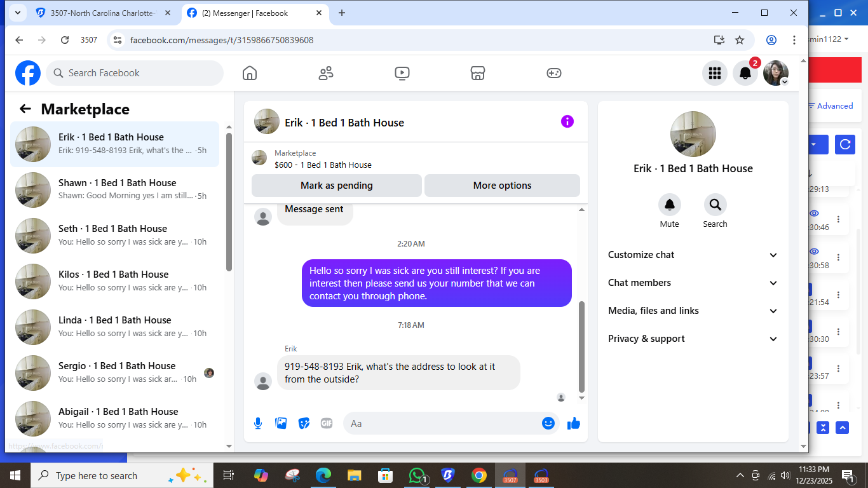Mute this conversation bell icon
The width and height of the screenshot is (868, 488).
pyautogui.click(x=669, y=205)
